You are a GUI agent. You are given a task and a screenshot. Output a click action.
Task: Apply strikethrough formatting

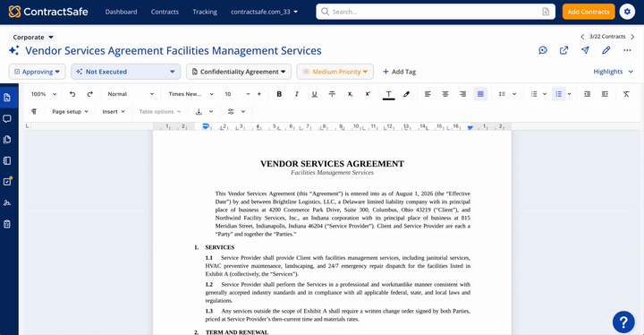332,94
